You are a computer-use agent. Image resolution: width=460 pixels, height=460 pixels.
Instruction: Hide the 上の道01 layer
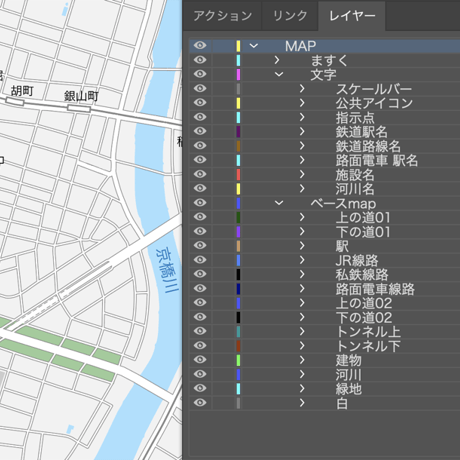point(200,217)
